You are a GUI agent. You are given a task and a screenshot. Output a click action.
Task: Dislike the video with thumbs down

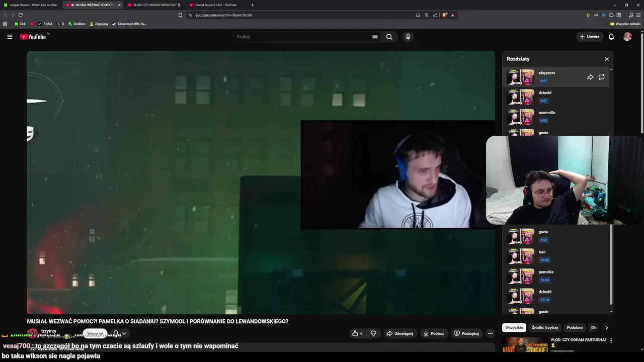point(373,333)
